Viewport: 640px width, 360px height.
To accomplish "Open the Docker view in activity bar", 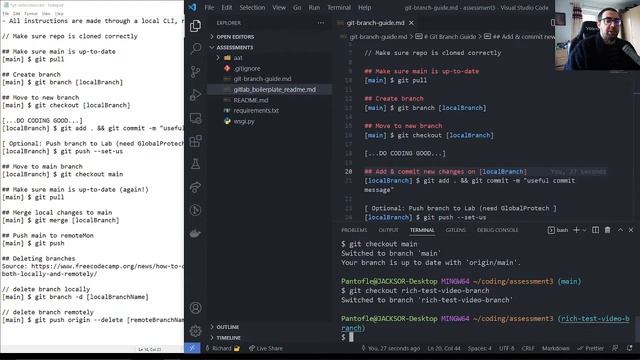I will (196, 233).
